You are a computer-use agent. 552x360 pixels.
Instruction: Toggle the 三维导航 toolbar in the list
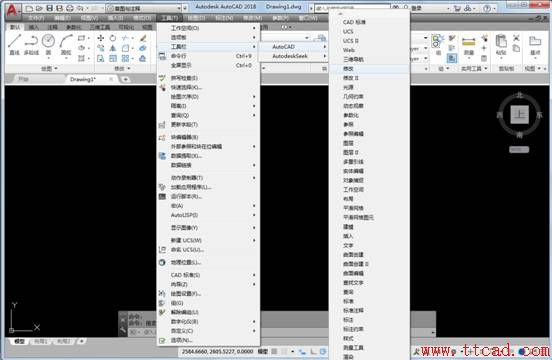[369, 59]
